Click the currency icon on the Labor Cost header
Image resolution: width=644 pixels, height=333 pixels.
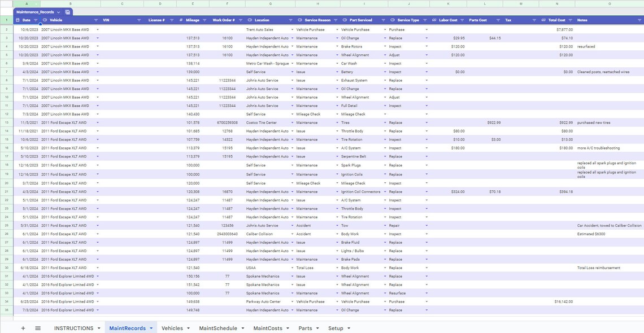(434, 20)
